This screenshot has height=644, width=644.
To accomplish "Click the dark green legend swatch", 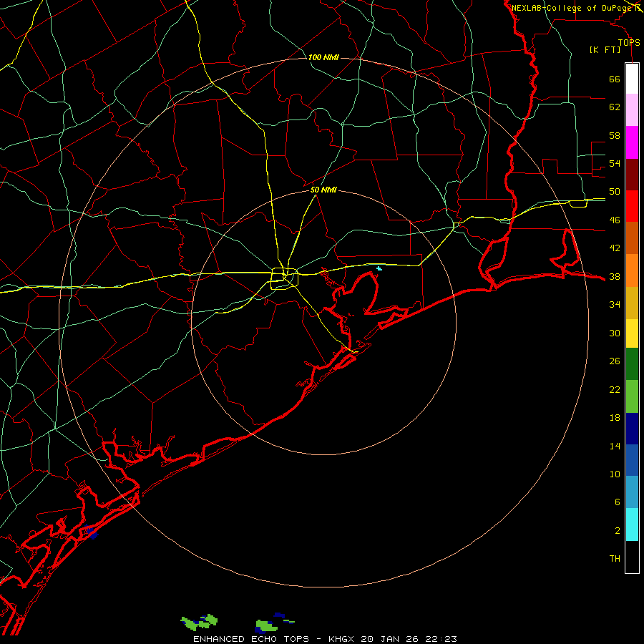I will click(632, 364).
